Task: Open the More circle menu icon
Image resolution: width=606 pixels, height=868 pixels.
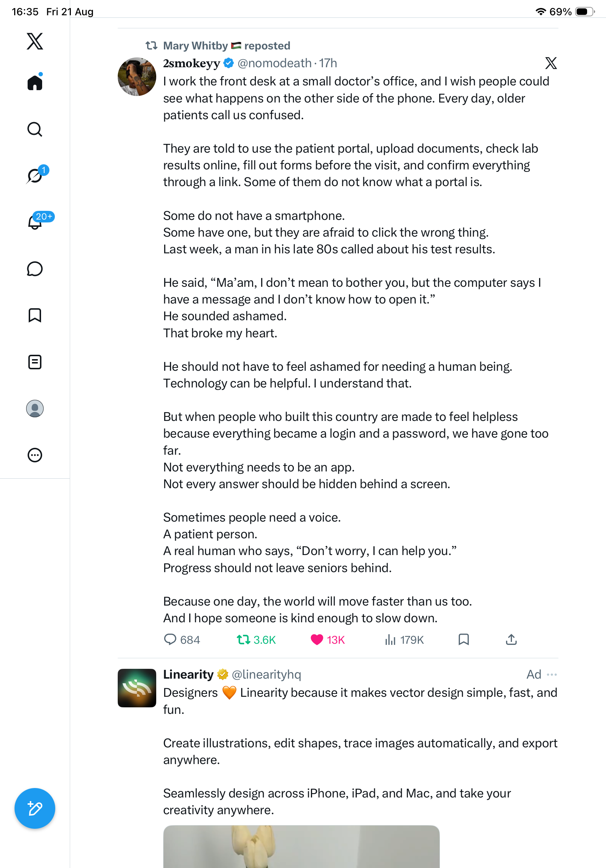Action: pyautogui.click(x=35, y=455)
